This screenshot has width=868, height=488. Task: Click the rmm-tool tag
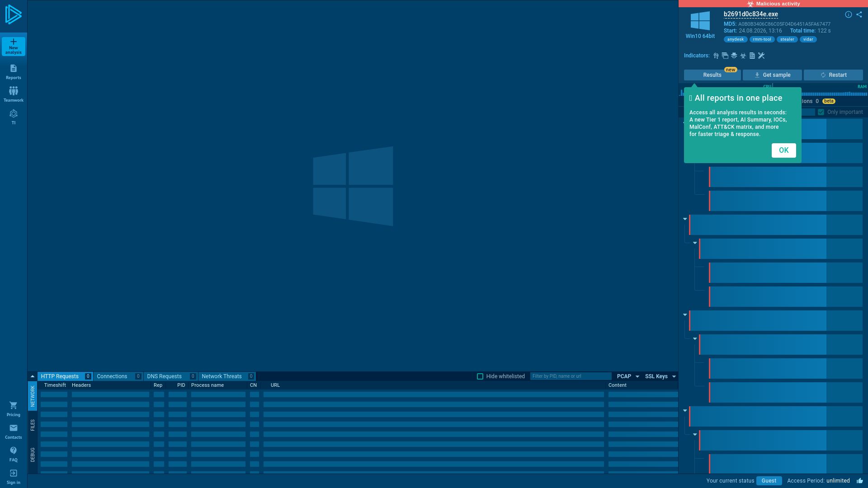[x=762, y=39]
